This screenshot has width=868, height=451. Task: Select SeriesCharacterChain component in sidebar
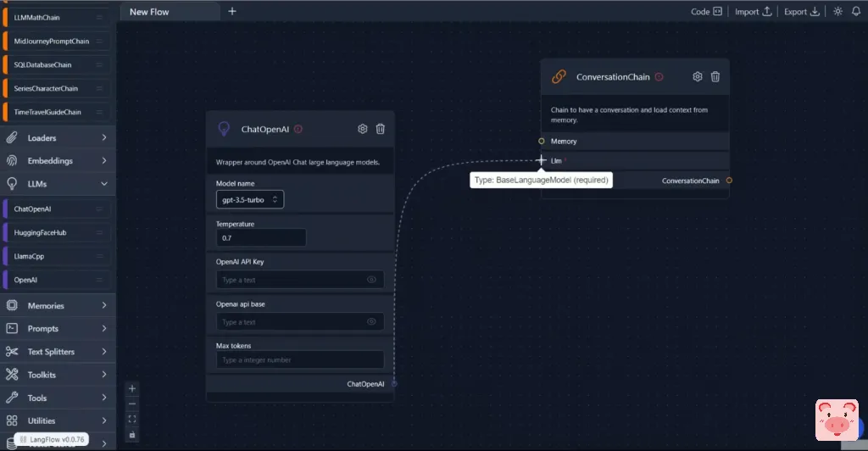[57, 88]
